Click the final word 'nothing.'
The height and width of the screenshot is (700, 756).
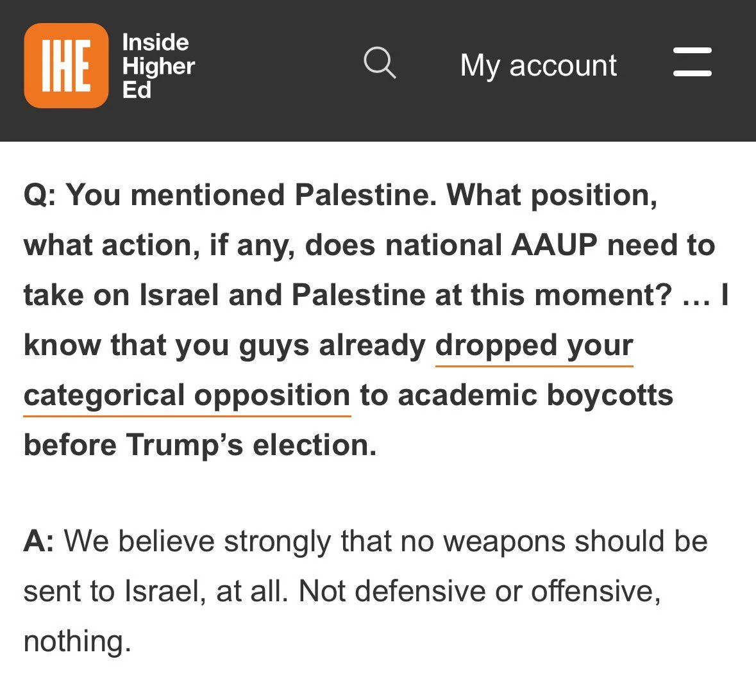coord(78,642)
